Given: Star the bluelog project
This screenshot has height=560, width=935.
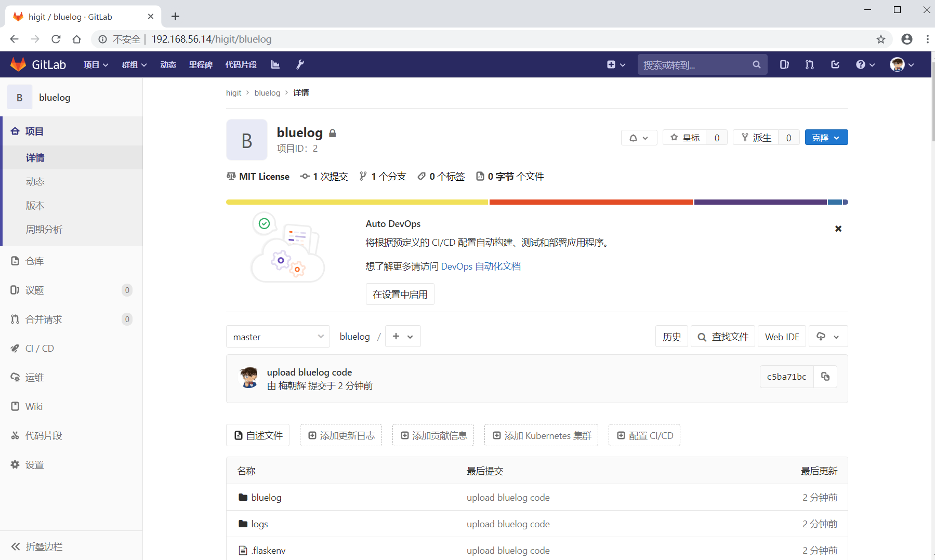Looking at the screenshot, I should [x=684, y=138].
